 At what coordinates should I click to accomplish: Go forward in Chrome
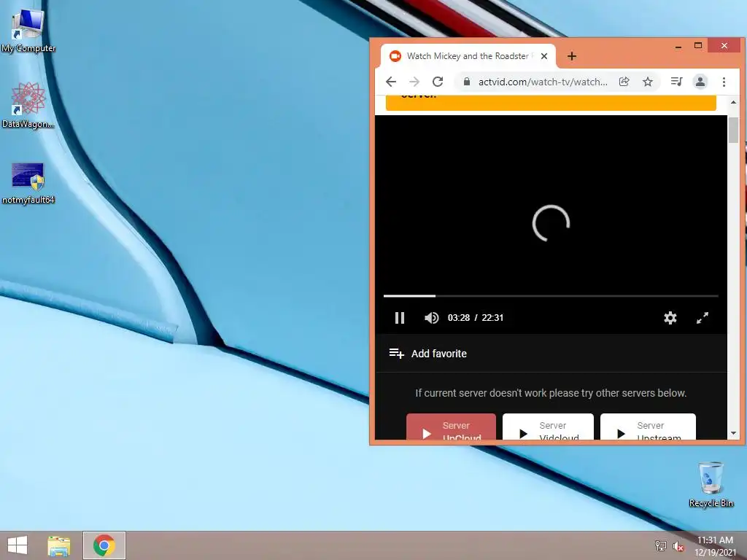click(414, 82)
